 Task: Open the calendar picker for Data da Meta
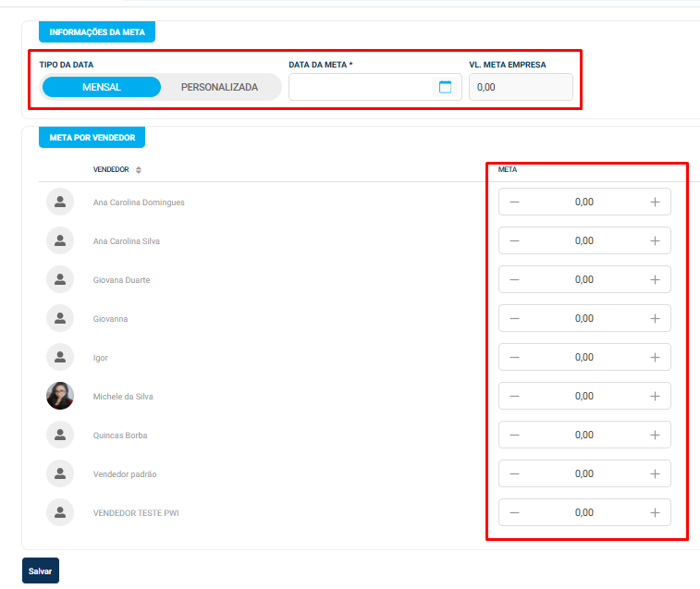tap(445, 87)
